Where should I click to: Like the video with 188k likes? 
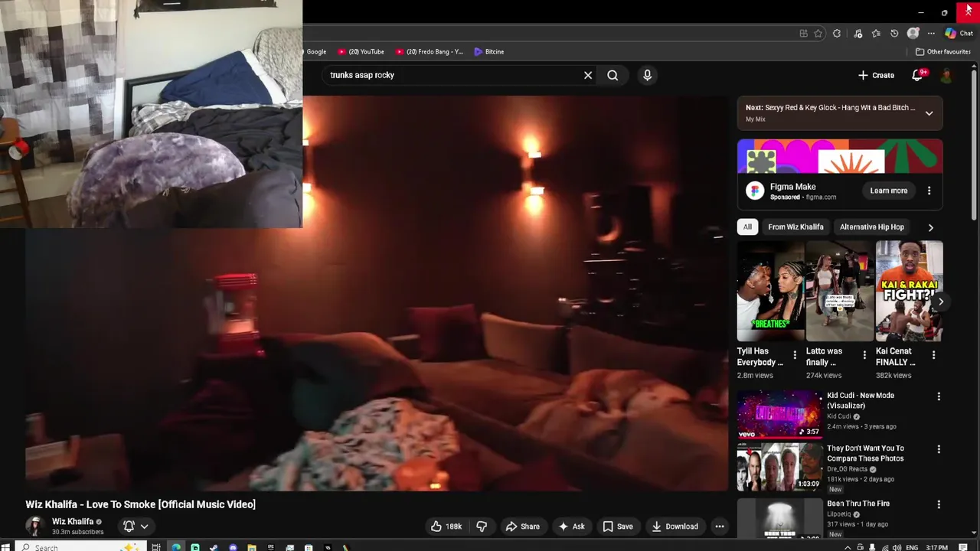pos(446,527)
